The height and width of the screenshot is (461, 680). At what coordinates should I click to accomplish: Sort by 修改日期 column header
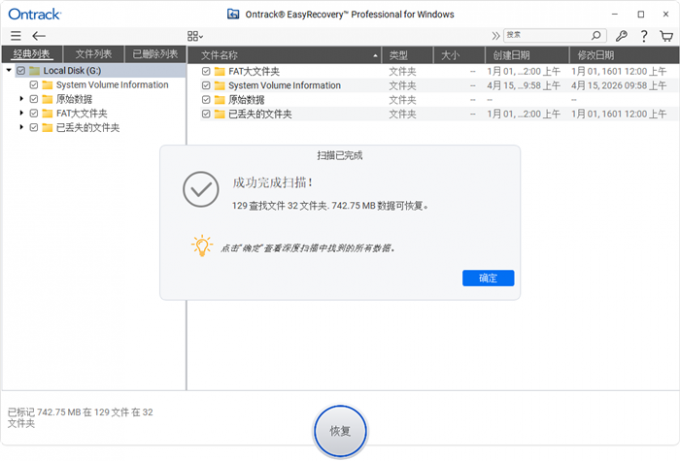point(624,55)
